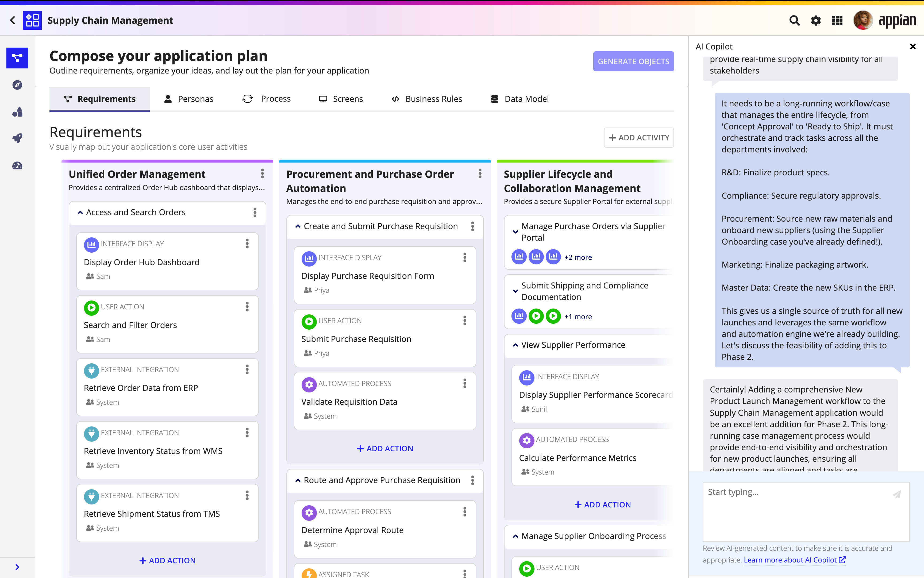Click the Add Activity button
The height and width of the screenshot is (578, 924).
point(638,138)
